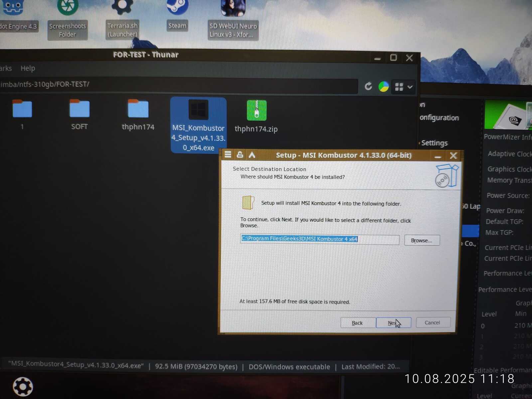This screenshot has width=532, height=399.
Task: Select the 'Settings' entry in background window sidebar
Action: coord(434,143)
